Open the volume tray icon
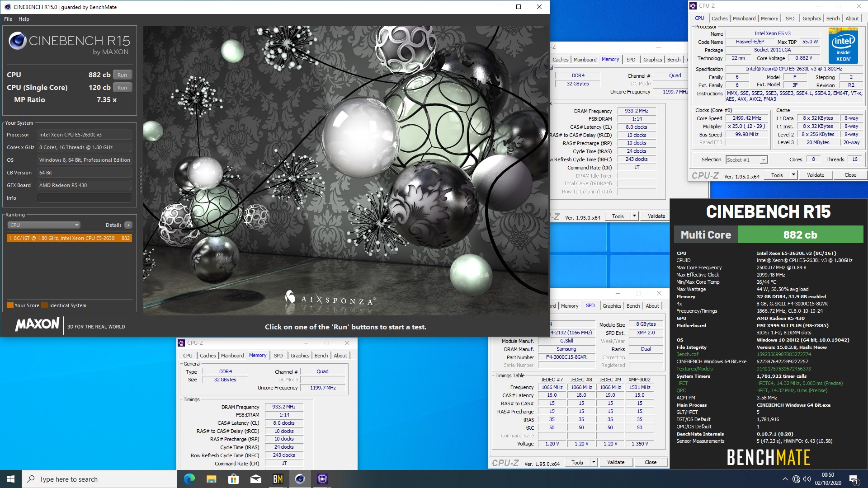 pos(807,479)
